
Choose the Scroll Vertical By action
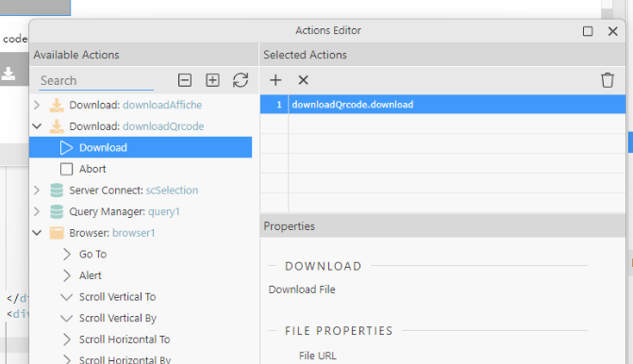point(118,319)
